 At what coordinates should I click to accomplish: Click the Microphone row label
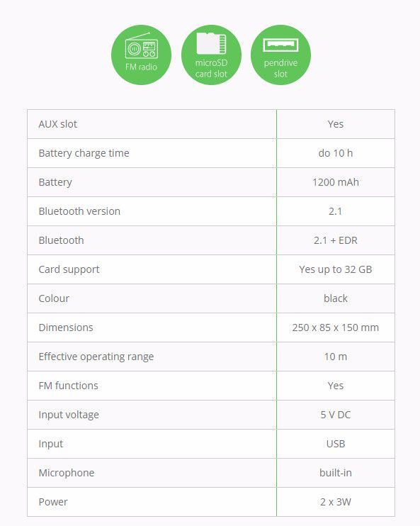pos(67,473)
